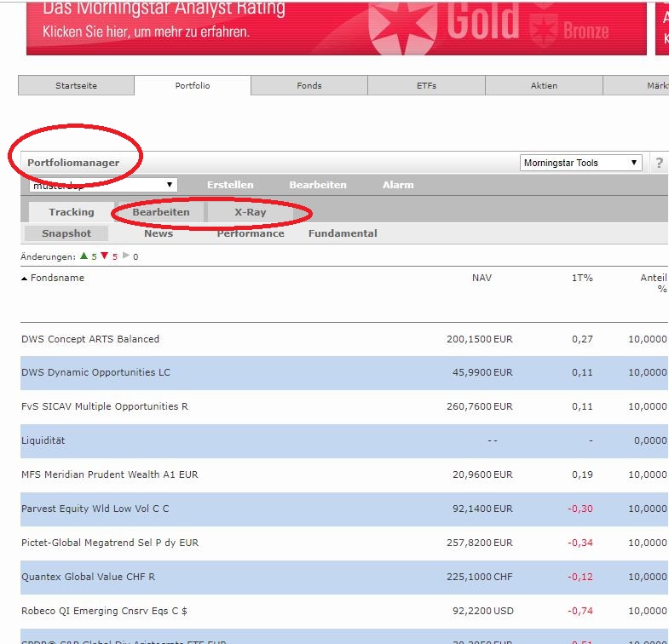Select the Bearbeiten tab next to Tracking
The image size is (669, 644).
(x=161, y=212)
